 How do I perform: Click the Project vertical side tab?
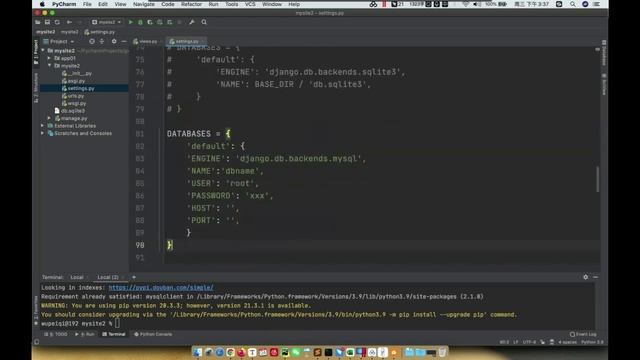(36, 52)
